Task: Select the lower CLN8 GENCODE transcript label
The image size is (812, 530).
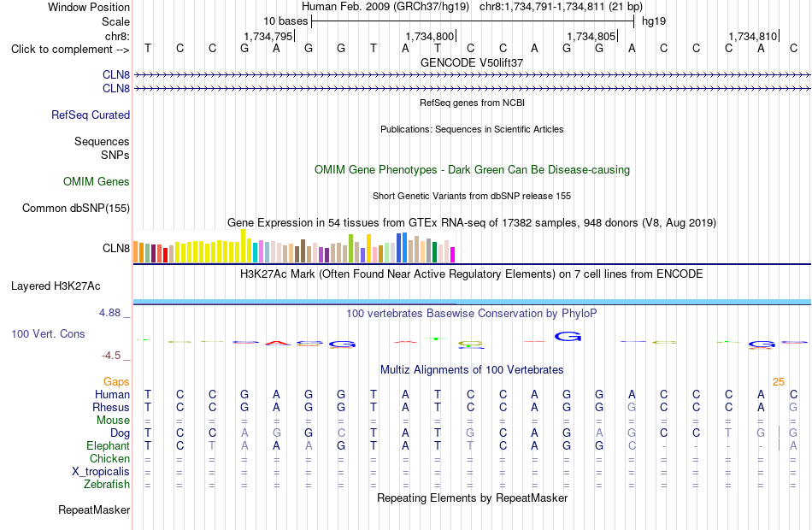Action: (x=116, y=89)
